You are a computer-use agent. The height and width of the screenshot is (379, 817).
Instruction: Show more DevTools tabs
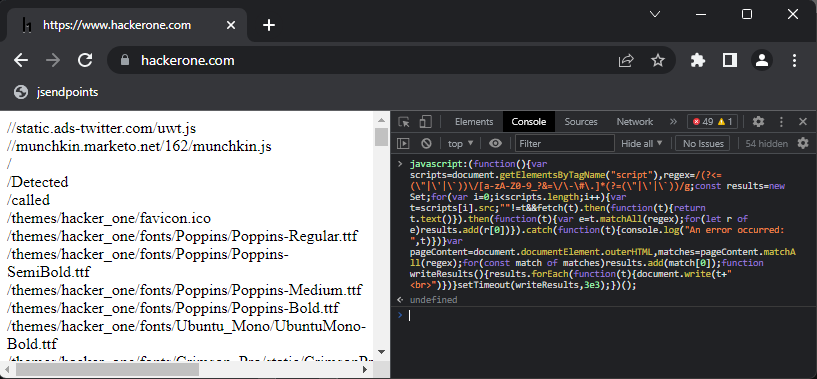tap(673, 122)
